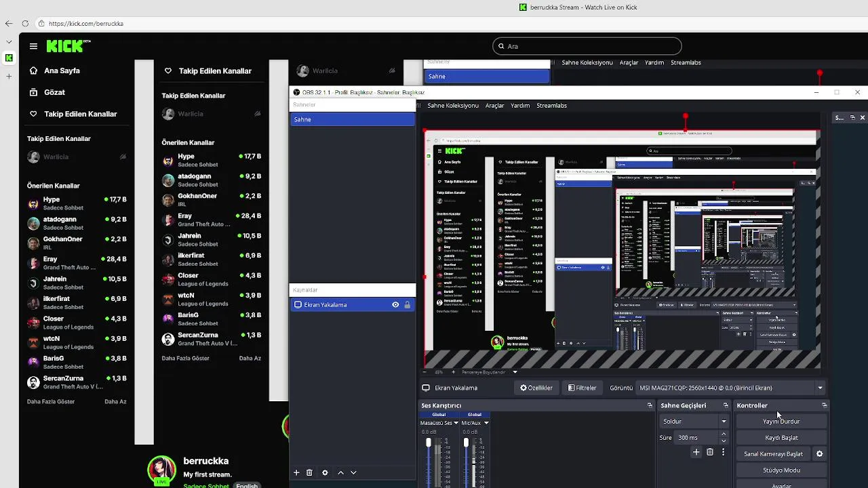Click the Filtreler button

point(582,388)
